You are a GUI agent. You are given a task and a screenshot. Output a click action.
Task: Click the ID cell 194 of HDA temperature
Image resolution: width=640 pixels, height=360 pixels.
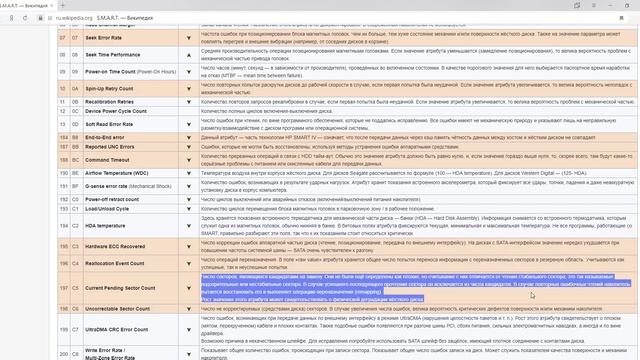coord(64,226)
